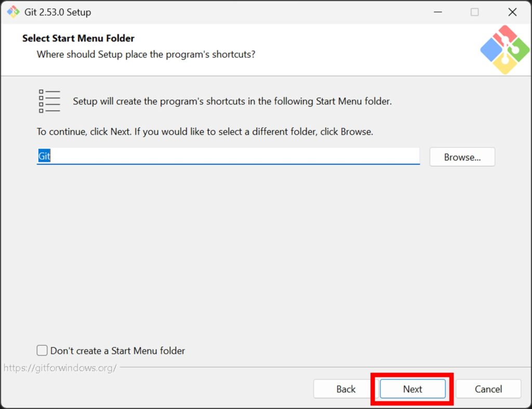Click the Git icon in the title bar
This screenshot has width=532, height=409.
pyautogui.click(x=13, y=12)
